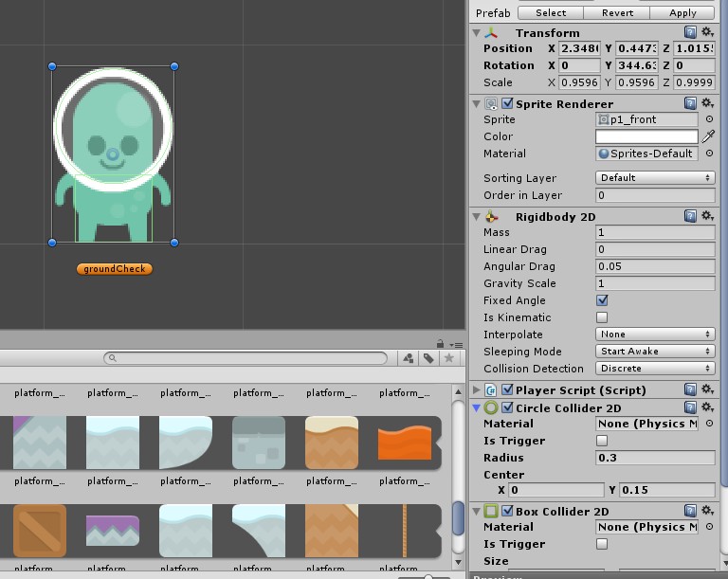Uncheck the Fixed Angle checkbox
Image resolution: width=728 pixels, height=579 pixels.
(x=602, y=300)
